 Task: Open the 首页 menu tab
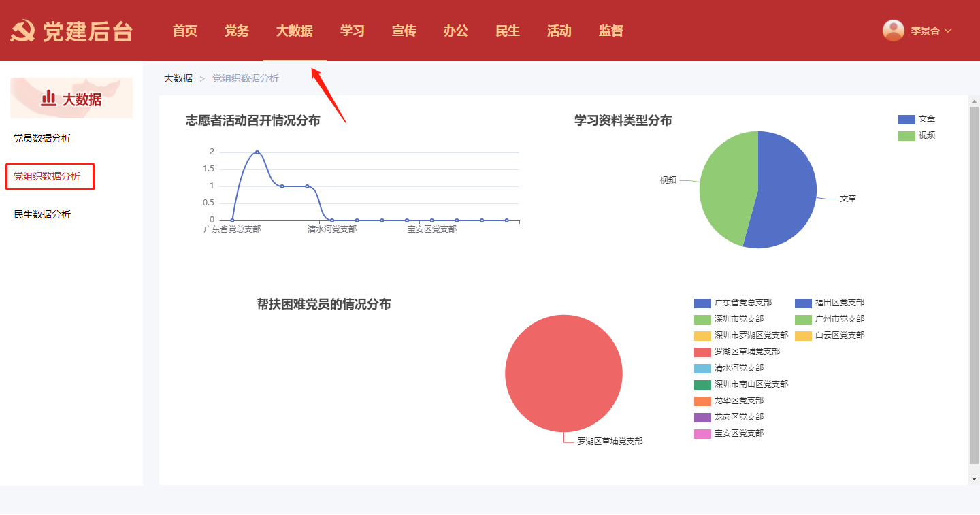[x=185, y=31]
